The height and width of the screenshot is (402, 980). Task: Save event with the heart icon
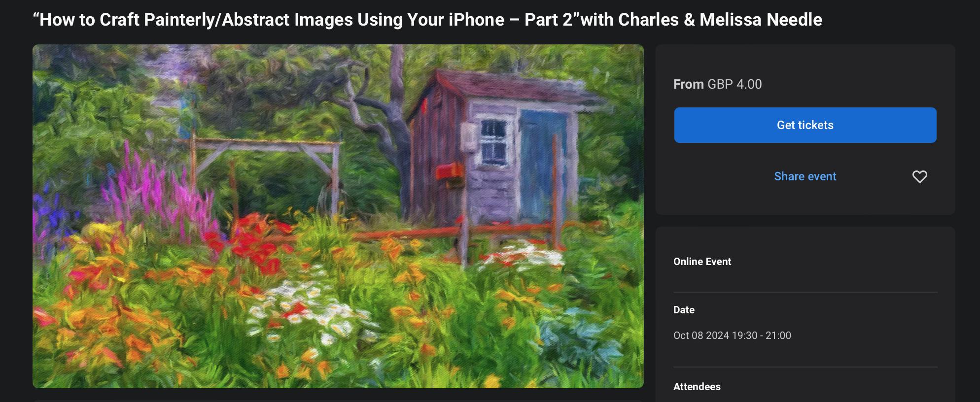[x=919, y=176]
